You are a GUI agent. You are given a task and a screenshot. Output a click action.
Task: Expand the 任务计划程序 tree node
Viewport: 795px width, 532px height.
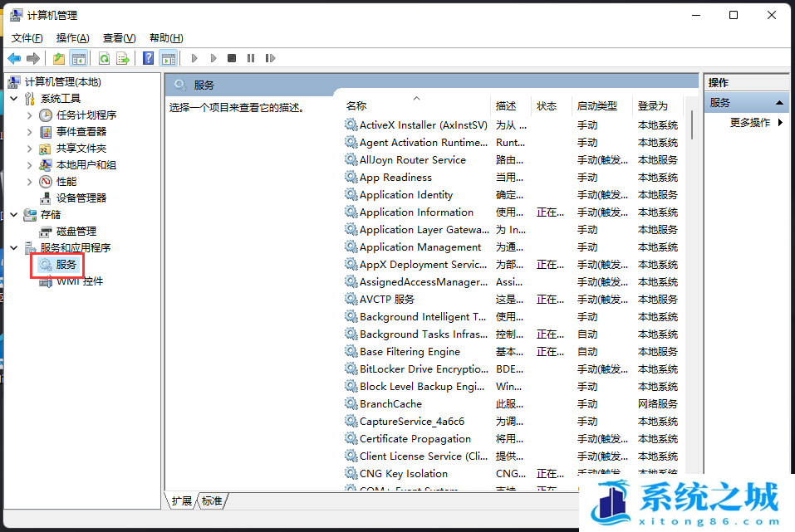[x=30, y=115]
